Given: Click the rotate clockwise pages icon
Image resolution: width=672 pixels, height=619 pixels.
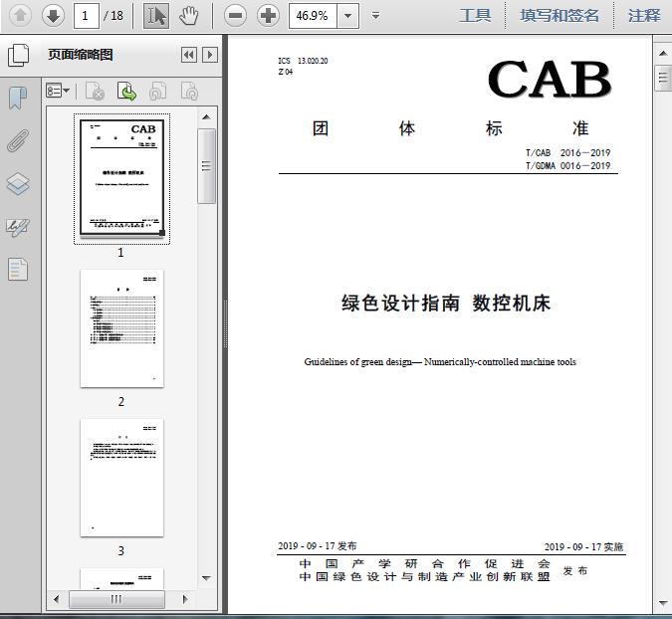Looking at the screenshot, I should coord(189,91).
